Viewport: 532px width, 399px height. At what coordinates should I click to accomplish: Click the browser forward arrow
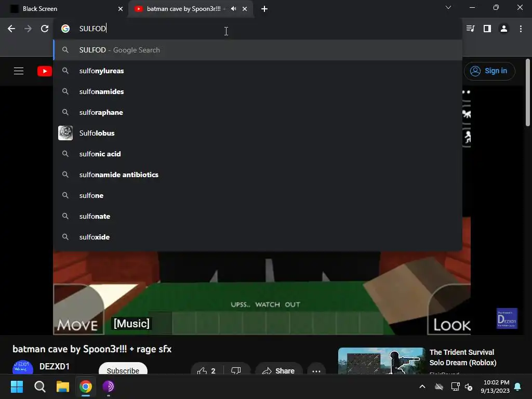point(28,29)
